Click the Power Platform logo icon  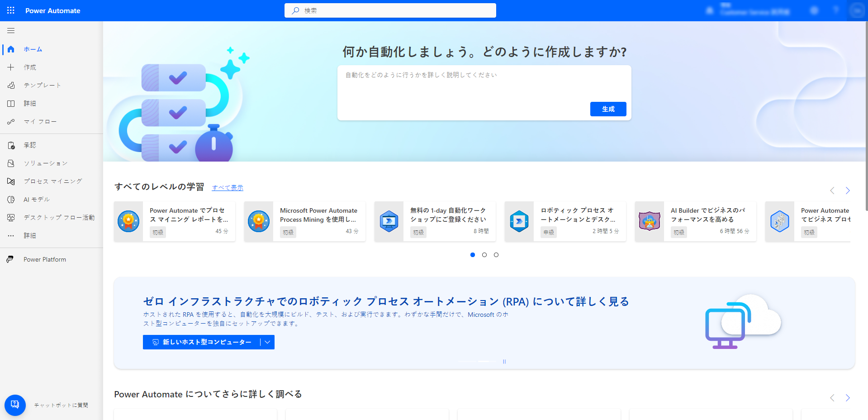[10, 259]
